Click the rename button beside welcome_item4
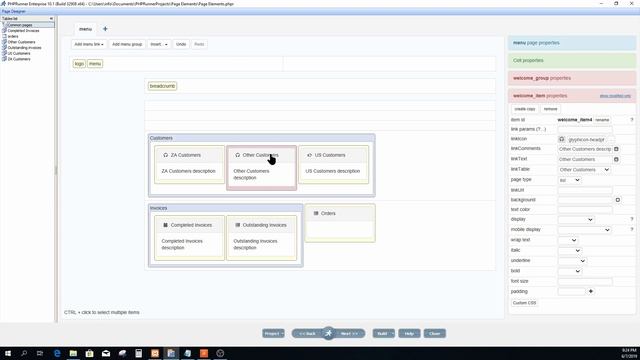 pos(602,120)
